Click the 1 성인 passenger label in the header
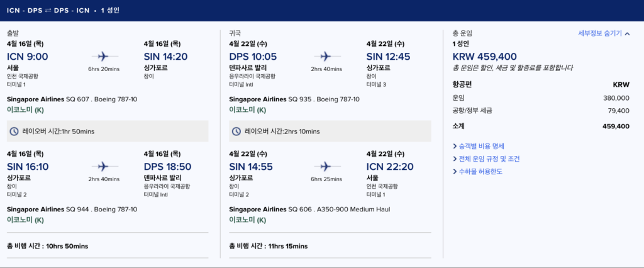The image size is (644, 268). pyautogui.click(x=110, y=11)
